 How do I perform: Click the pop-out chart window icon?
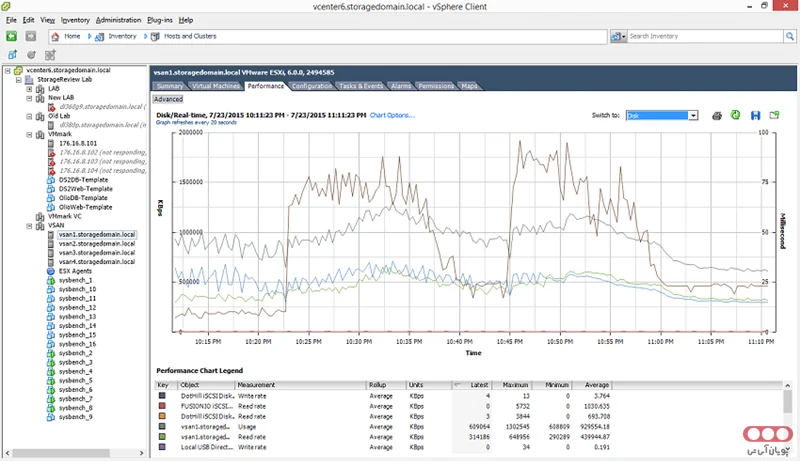click(774, 115)
